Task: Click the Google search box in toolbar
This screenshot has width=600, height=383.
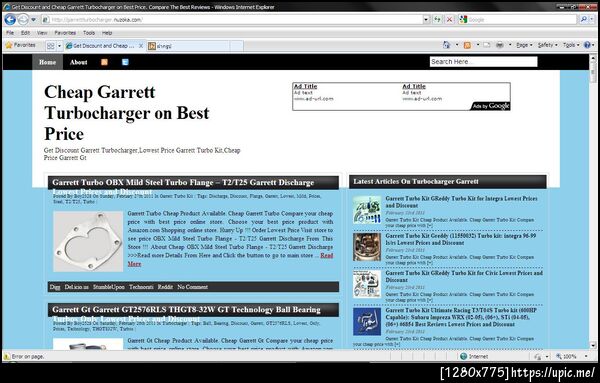Action: coord(517,20)
